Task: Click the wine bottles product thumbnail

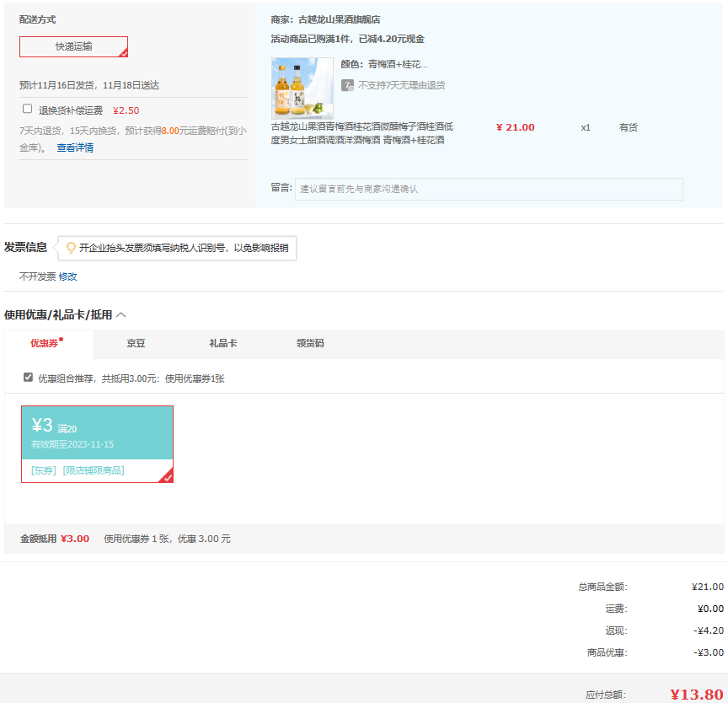Action: pos(302,89)
